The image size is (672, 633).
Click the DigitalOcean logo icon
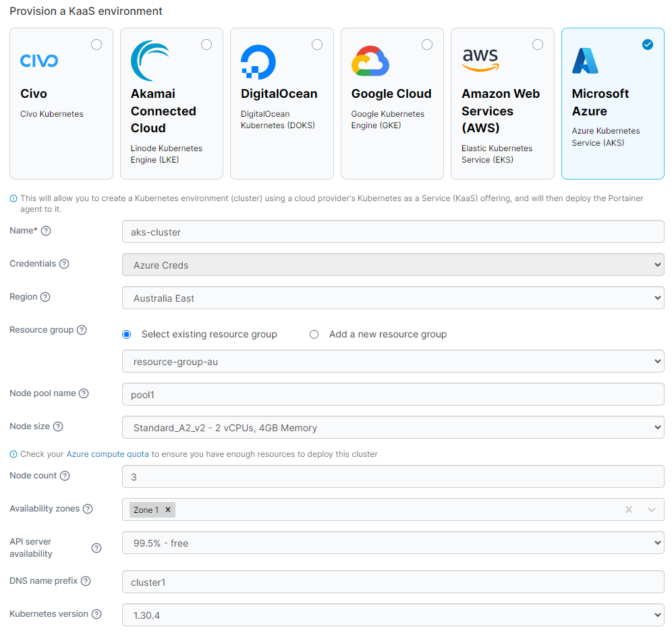point(258,63)
